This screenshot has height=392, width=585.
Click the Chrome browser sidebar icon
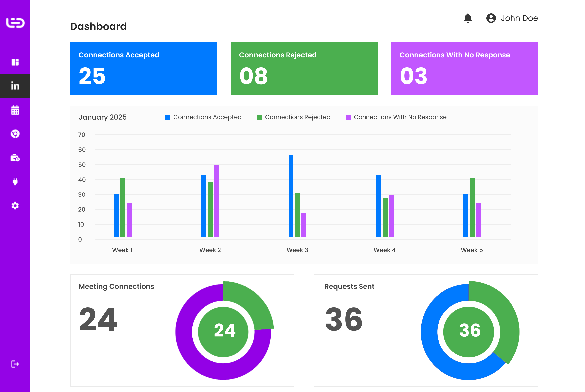click(15, 134)
